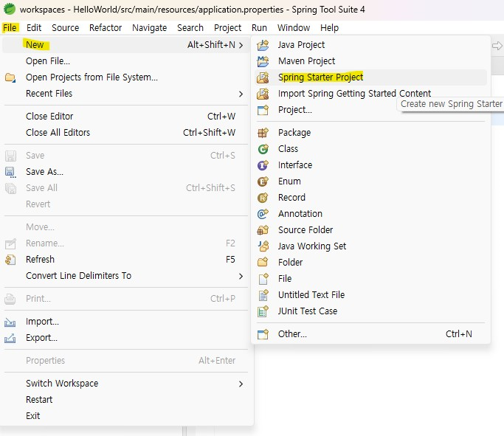Click the Export... icon
The width and height of the screenshot is (504, 436).
[10, 338]
